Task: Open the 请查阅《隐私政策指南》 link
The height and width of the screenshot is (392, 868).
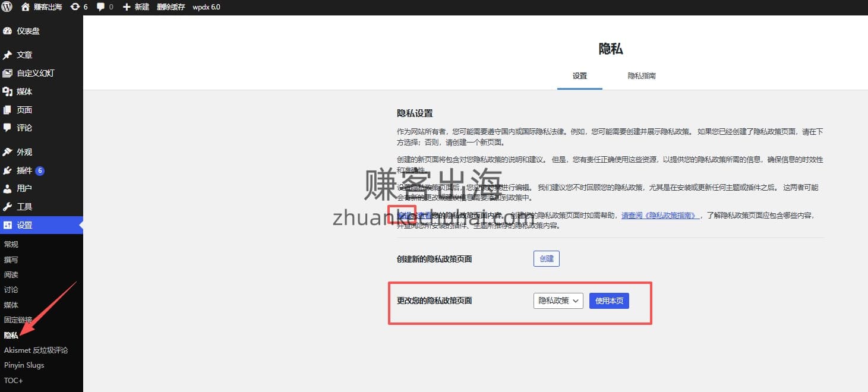Action: (659, 216)
